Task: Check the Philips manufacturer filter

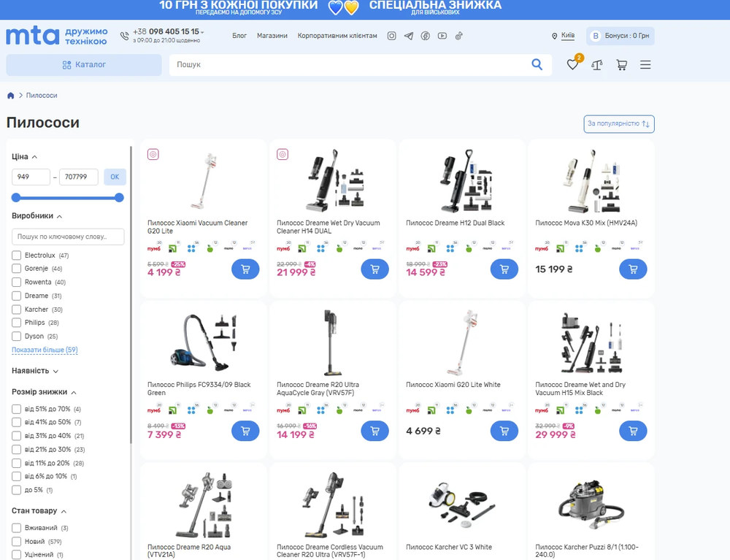Action: 16,323
